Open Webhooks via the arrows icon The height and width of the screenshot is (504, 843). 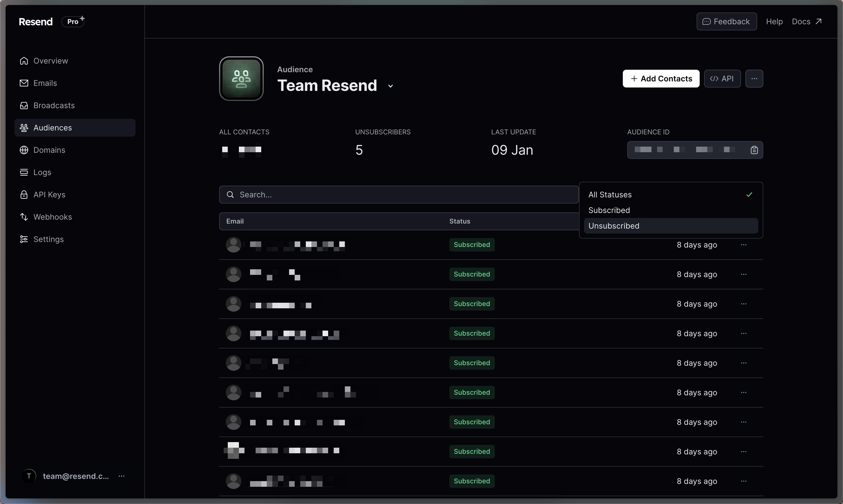point(24,217)
